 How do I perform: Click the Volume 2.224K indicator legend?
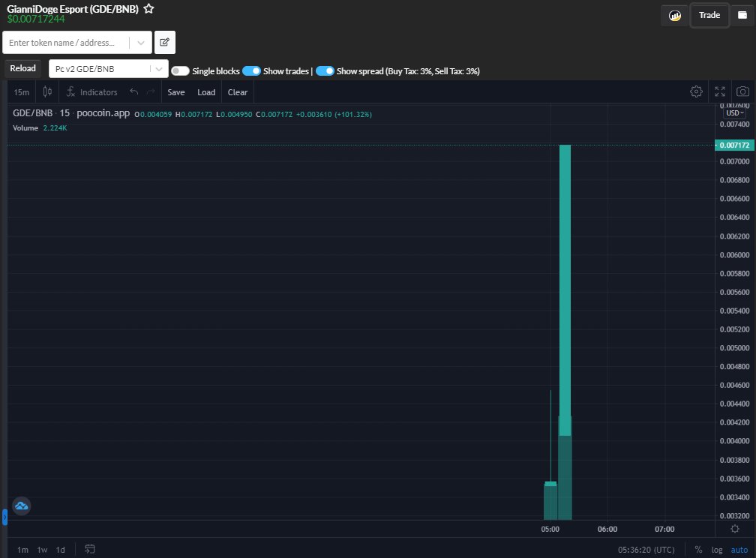click(40, 127)
